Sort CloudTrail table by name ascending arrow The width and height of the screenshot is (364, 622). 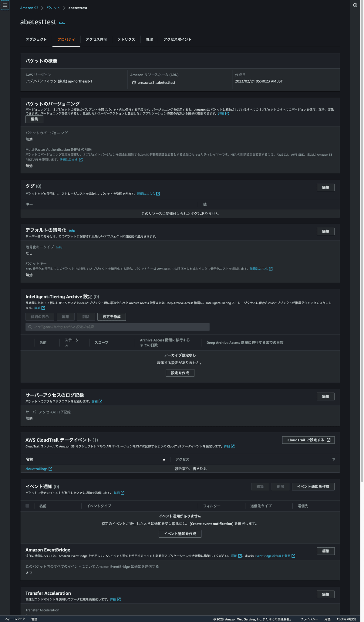click(x=164, y=460)
